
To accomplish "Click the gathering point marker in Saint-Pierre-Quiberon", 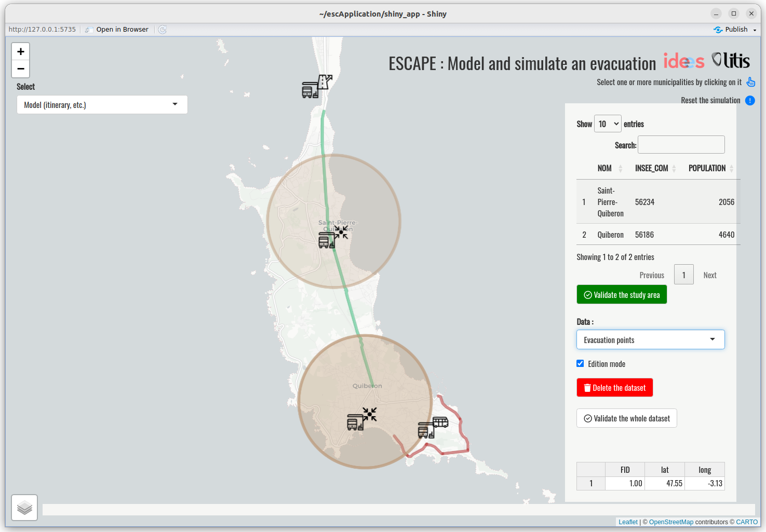I will [333, 237].
